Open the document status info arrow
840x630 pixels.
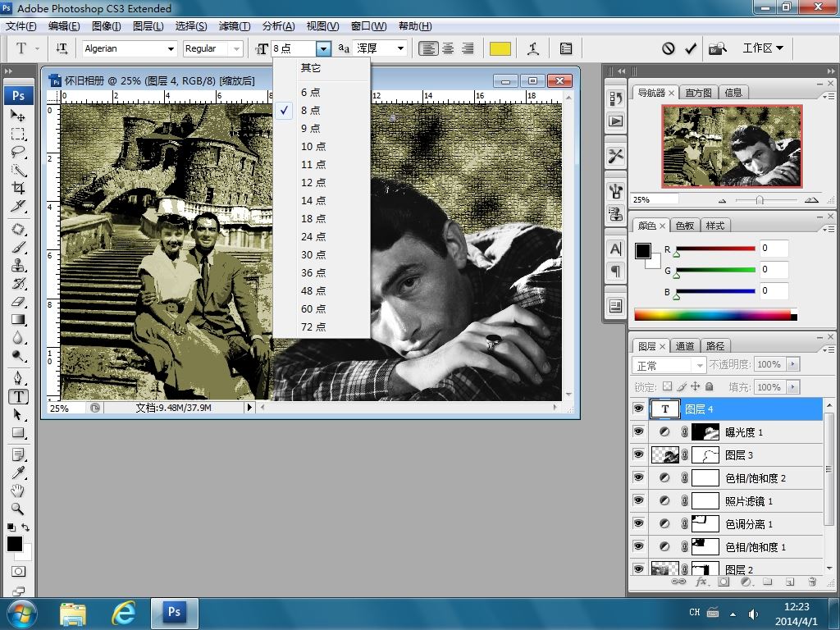[249, 408]
